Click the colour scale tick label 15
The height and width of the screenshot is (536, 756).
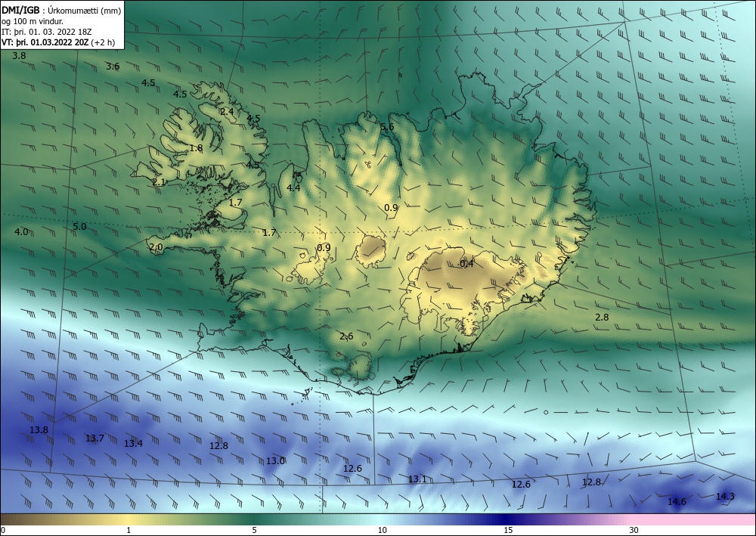click(508, 530)
